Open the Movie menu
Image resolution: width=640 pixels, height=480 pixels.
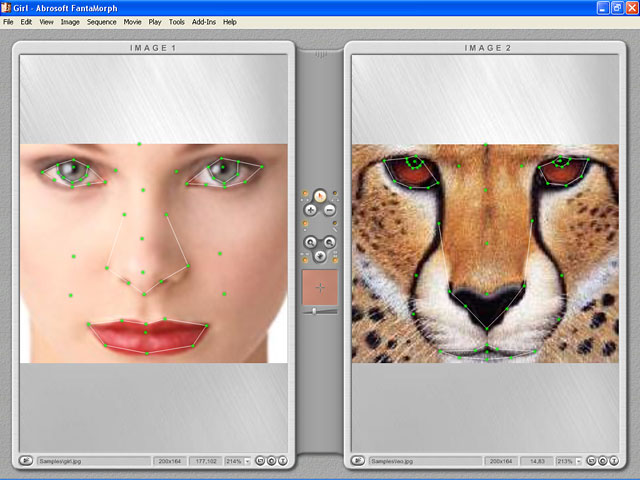click(132, 21)
